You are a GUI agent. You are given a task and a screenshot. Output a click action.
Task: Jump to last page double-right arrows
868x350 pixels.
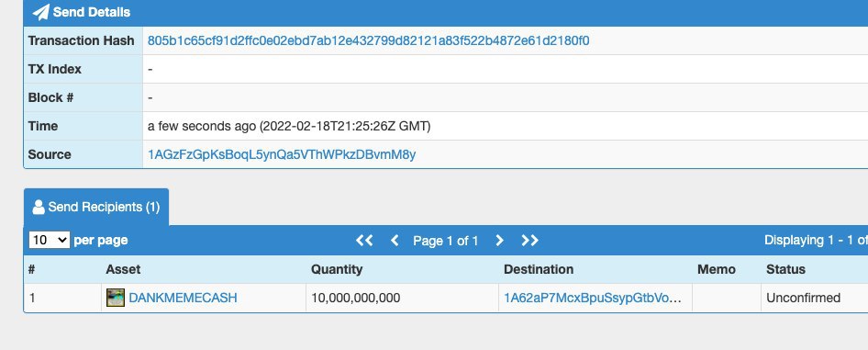pos(529,241)
